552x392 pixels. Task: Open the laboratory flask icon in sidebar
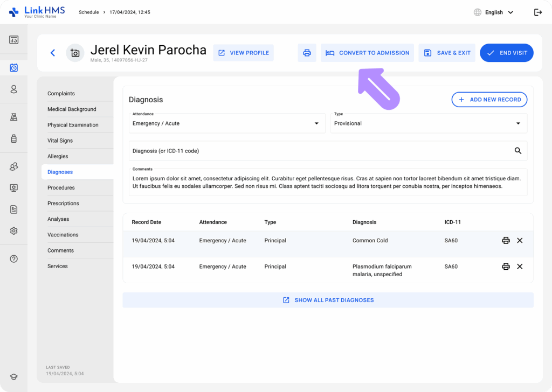[14, 117]
